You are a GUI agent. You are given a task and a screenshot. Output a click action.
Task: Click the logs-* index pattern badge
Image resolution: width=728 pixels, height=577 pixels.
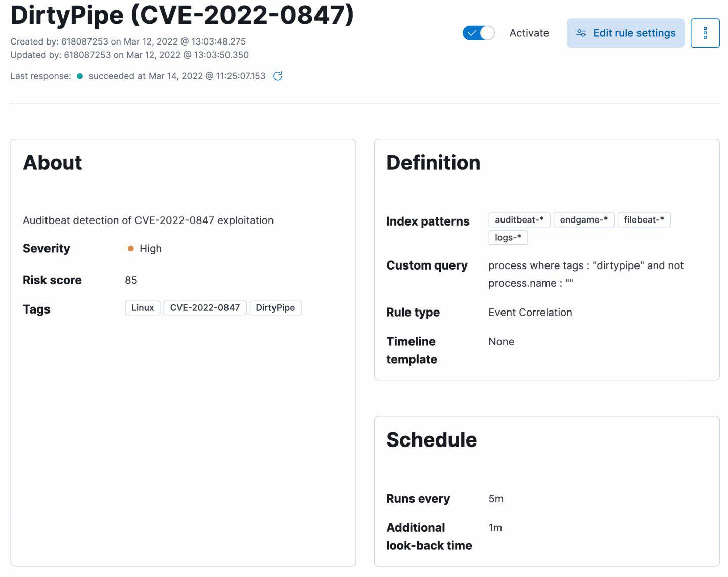pyautogui.click(x=508, y=238)
